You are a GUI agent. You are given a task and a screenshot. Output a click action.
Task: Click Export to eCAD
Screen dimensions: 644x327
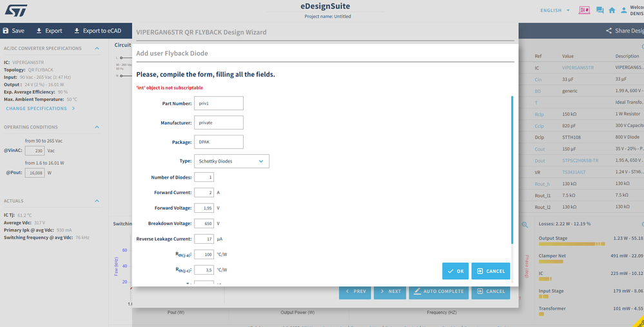[98, 31]
